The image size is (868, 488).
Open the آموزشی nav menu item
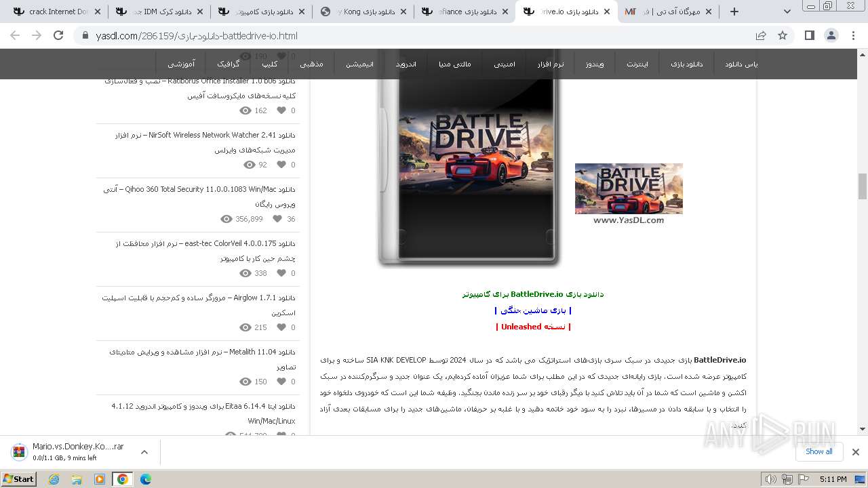pos(181,64)
